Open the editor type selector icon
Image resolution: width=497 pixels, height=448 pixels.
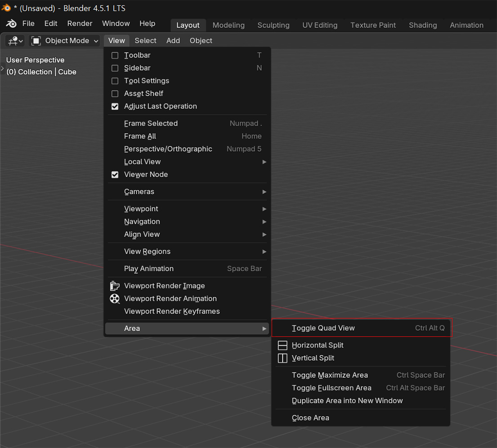point(15,40)
